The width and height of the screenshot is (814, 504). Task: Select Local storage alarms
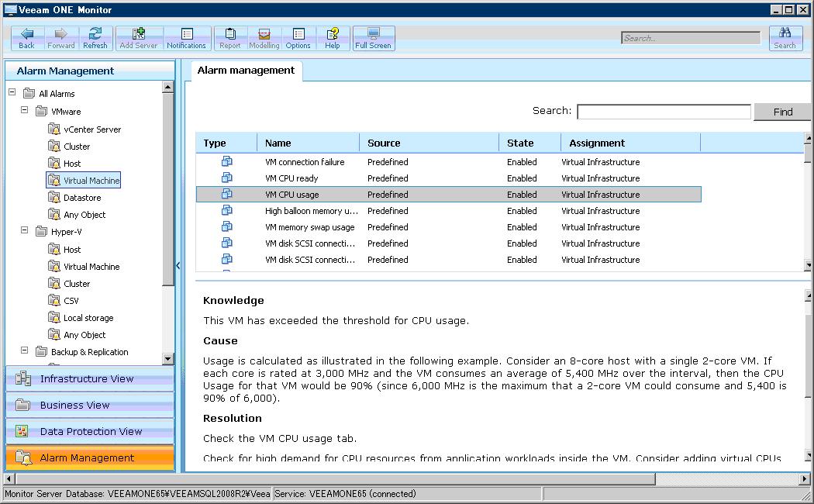[88, 318]
